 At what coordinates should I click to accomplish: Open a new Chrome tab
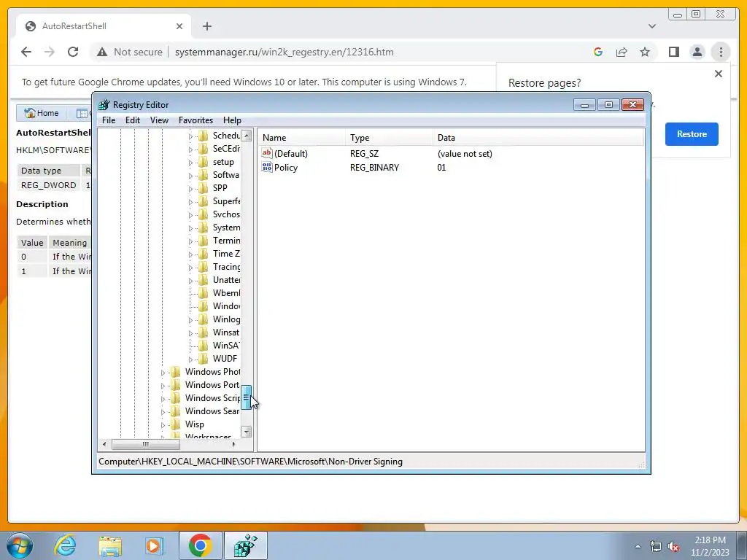click(206, 26)
